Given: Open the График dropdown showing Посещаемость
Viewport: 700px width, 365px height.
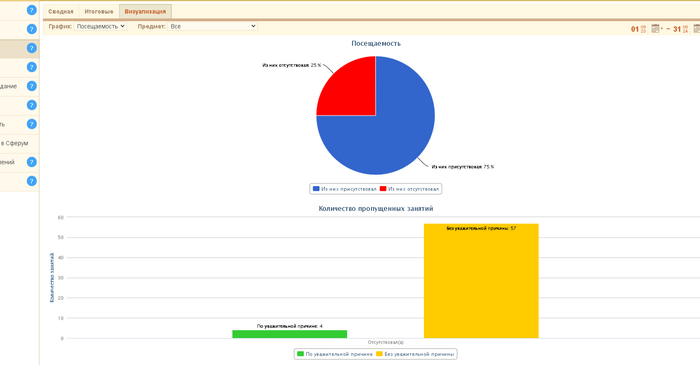Looking at the screenshot, I should click(100, 26).
